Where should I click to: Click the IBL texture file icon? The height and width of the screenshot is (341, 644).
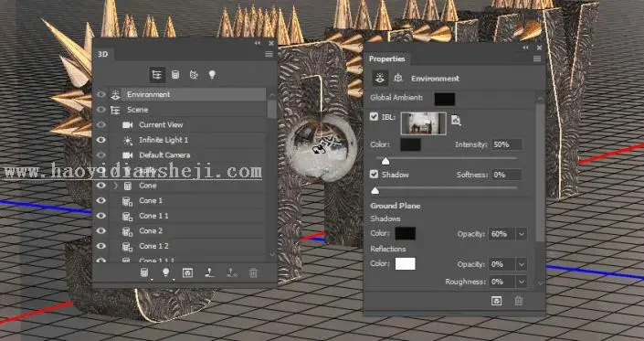pos(456,120)
